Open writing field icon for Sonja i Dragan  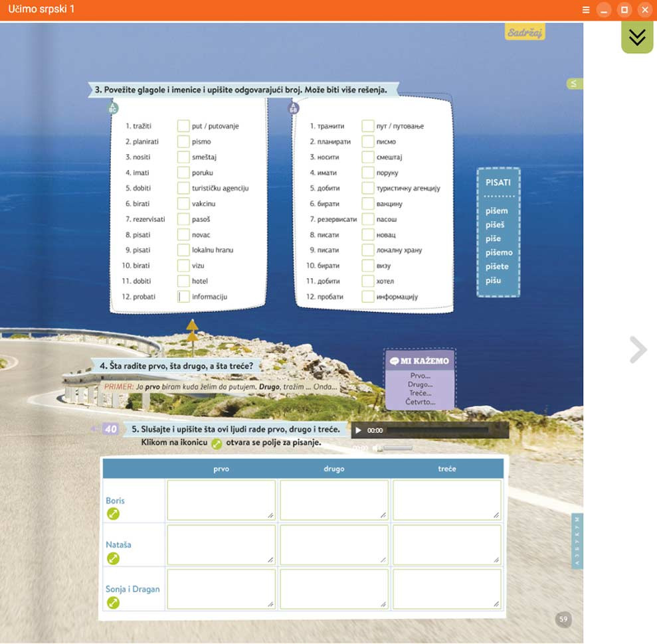tap(113, 603)
